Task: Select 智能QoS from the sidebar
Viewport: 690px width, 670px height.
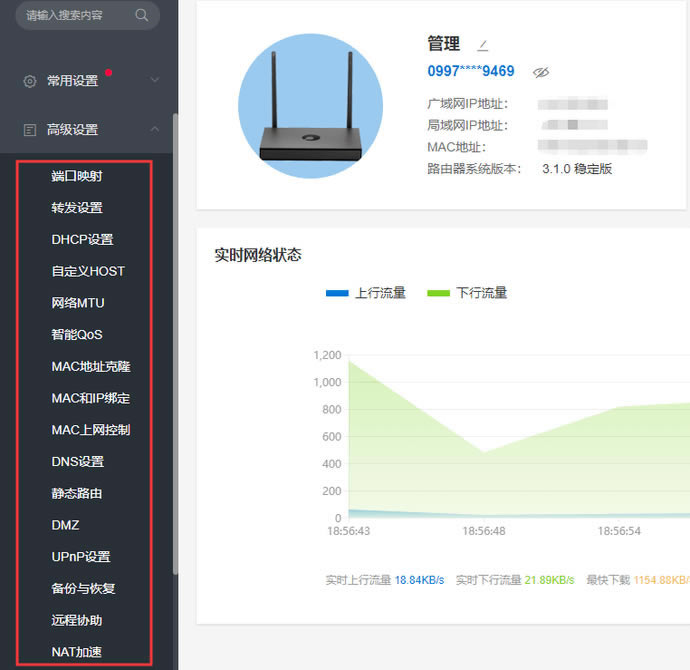Action: tap(77, 335)
